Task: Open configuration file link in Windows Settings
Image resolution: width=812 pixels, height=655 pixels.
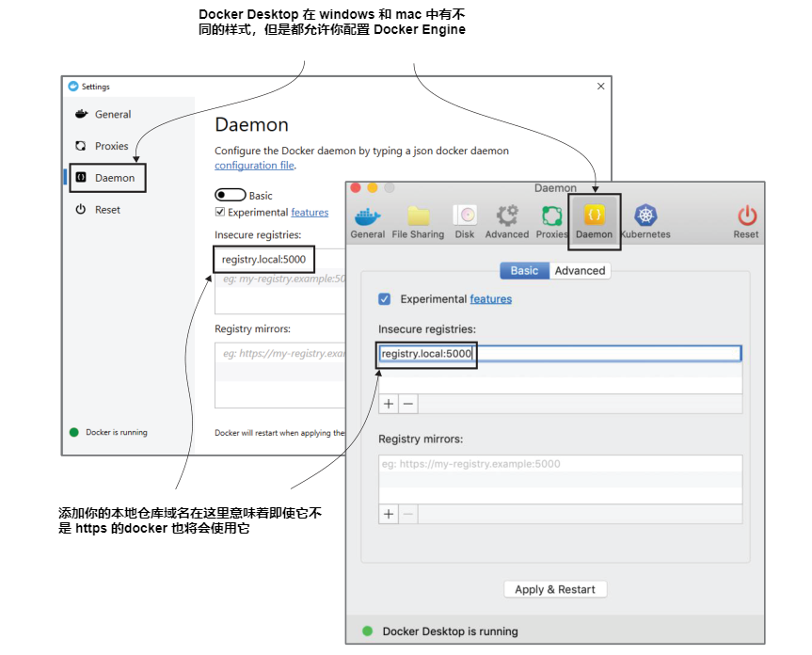Action: [254, 166]
